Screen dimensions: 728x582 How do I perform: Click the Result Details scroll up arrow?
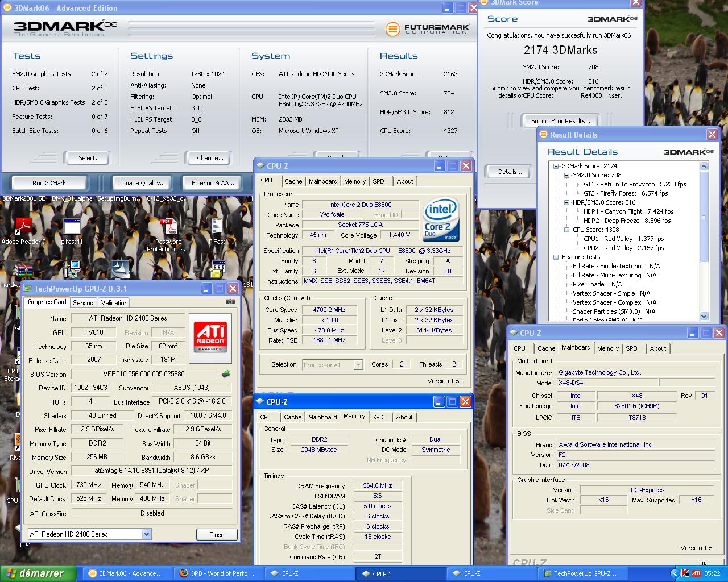pos(704,166)
